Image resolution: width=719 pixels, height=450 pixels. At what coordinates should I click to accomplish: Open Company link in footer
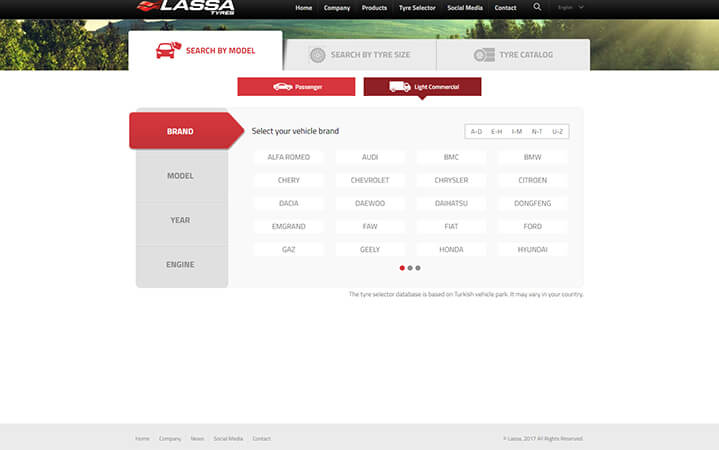click(x=170, y=439)
